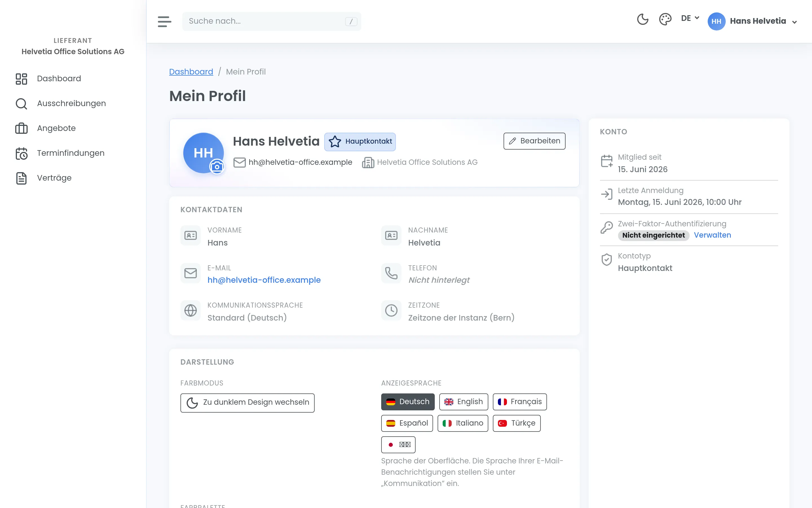
Task: Select Español as display language
Action: pos(407,423)
